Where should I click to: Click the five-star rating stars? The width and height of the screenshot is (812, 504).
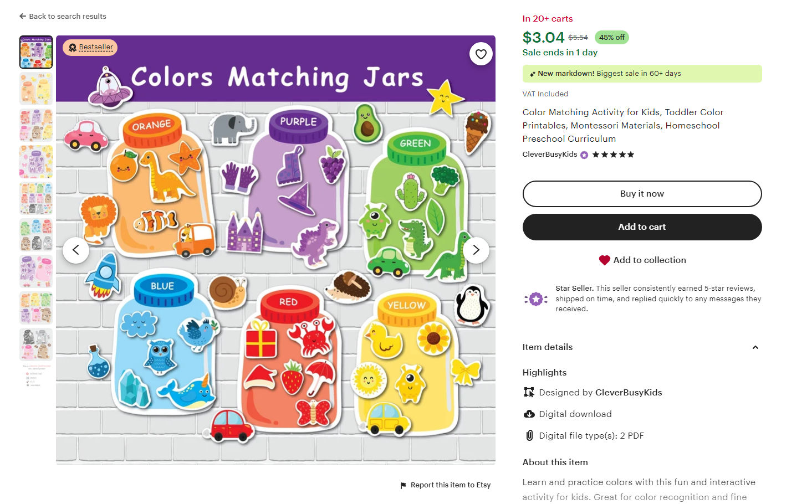click(x=613, y=155)
